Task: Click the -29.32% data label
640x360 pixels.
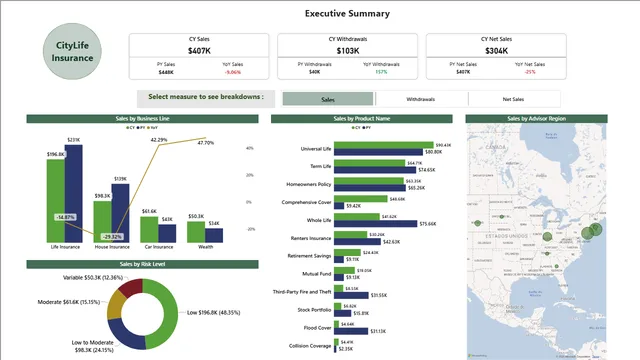Action: point(112,237)
